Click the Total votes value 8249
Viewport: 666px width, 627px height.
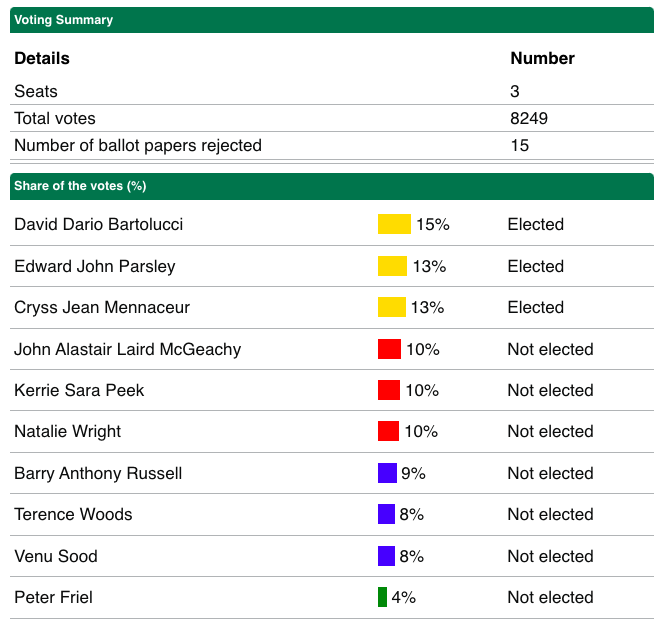529,118
